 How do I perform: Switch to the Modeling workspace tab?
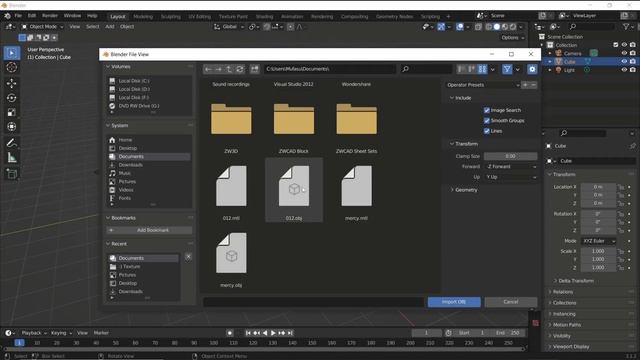pyautogui.click(x=143, y=17)
